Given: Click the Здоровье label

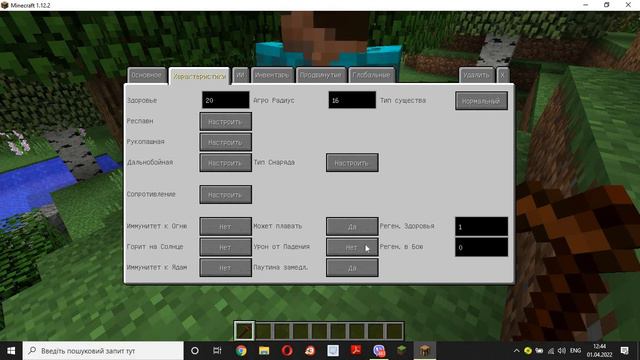Looking at the screenshot, I should [142, 100].
